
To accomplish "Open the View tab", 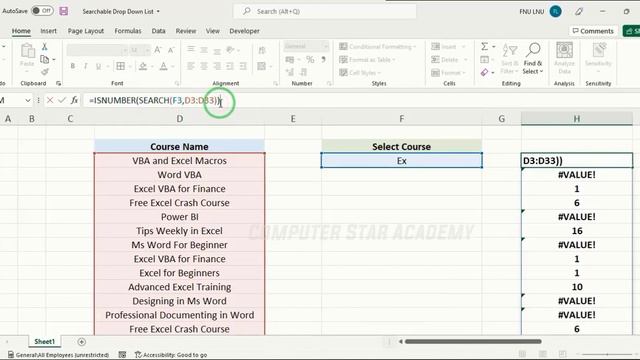I will [212, 31].
